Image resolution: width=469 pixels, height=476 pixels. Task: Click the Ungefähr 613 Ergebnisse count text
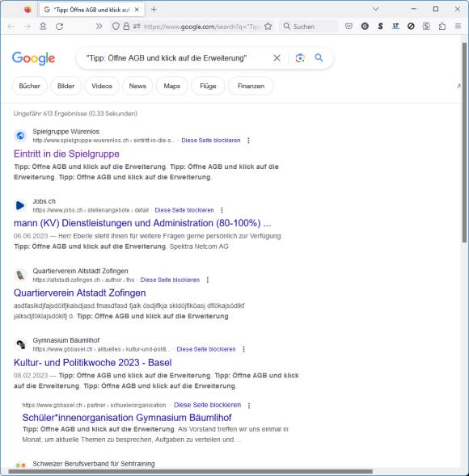(75, 113)
